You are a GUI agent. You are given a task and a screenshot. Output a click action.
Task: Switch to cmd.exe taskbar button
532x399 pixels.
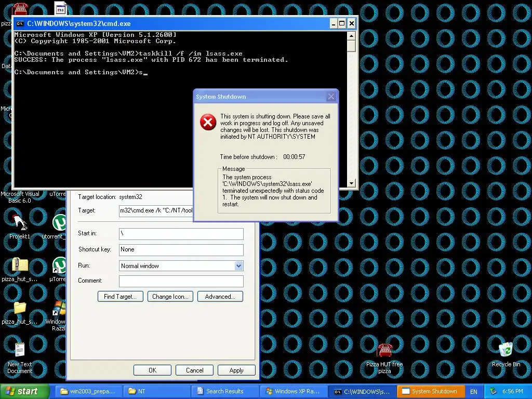(x=362, y=391)
